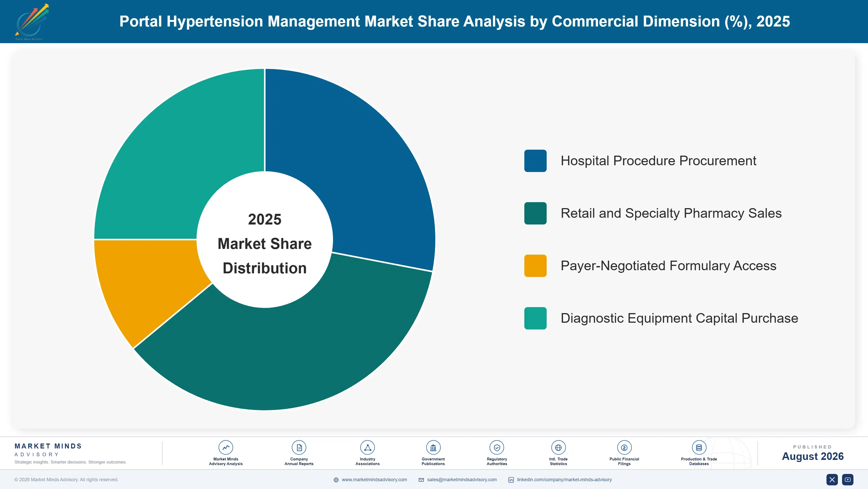Screen dimensions: 868x489
Task: Click the 'Strategic insights' tagline text
Action: click(x=70, y=462)
